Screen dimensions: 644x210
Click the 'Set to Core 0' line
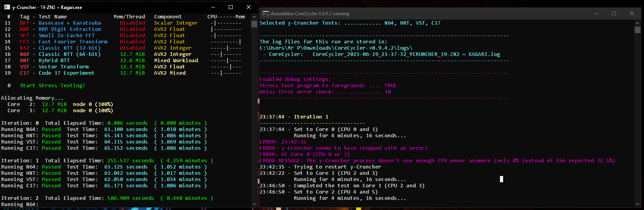pos(319,129)
